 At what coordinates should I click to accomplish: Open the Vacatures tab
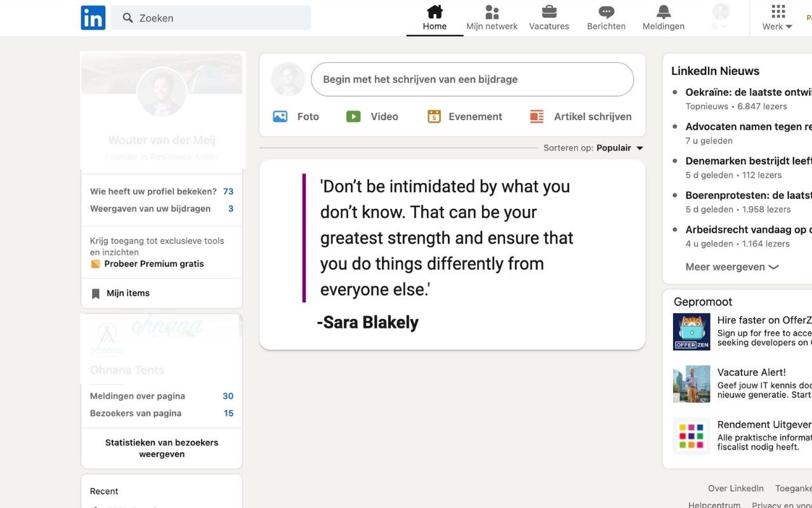tap(549, 18)
